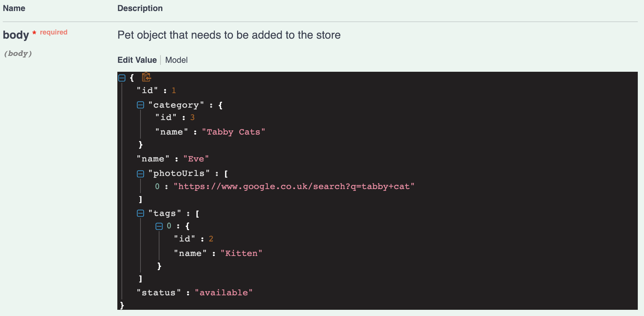Image resolution: width=644 pixels, height=316 pixels.
Task: Collapse the first tag object
Action: pos(159,226)
